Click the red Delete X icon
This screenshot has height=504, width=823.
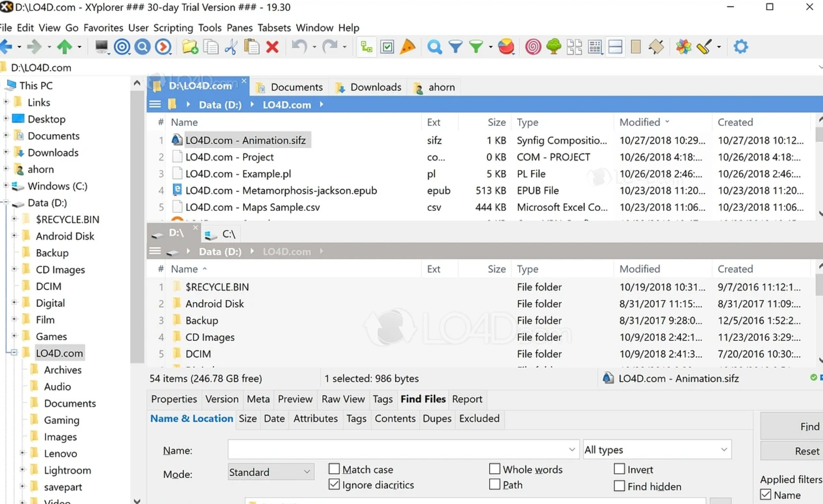coord(272,47)
